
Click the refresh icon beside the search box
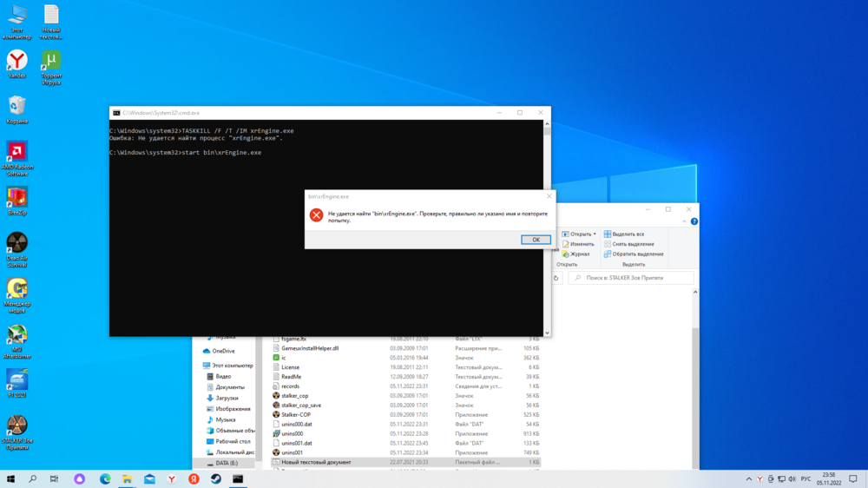(556, 278)
